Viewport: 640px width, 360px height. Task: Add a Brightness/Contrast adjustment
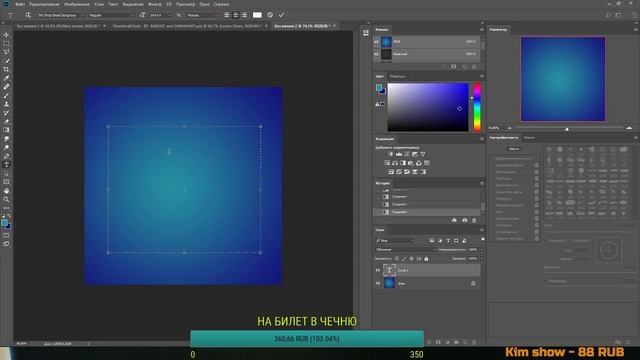tap(390, 154)
